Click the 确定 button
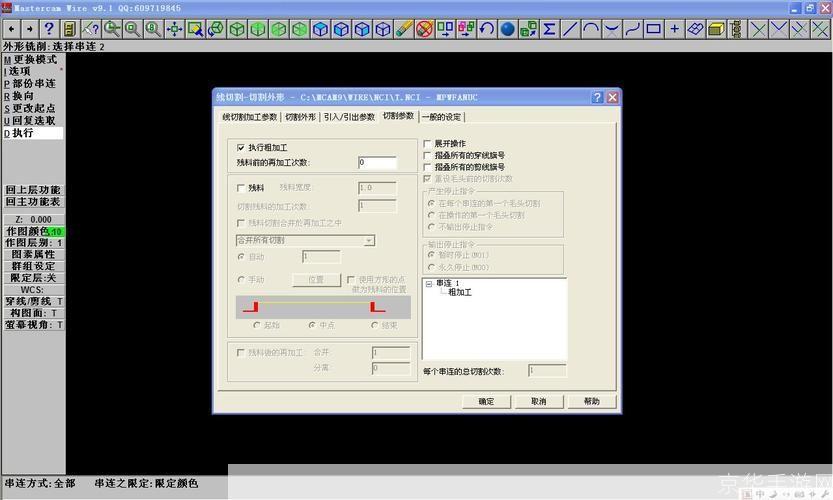This screenshot has width=833, height=500. click(486, 401)
